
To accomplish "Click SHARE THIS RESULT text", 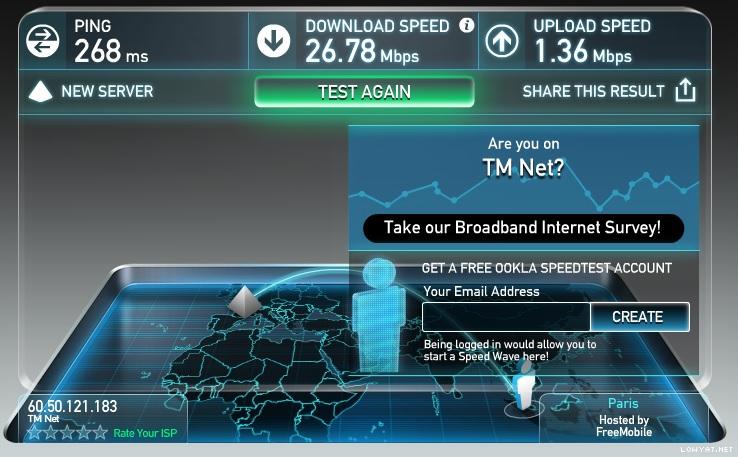I will [x=594, y=91].
